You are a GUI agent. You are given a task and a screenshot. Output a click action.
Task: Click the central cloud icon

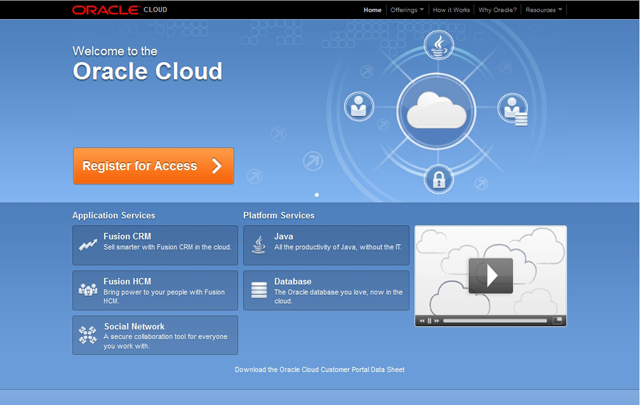pyautogui.click(x=436, y=111)
